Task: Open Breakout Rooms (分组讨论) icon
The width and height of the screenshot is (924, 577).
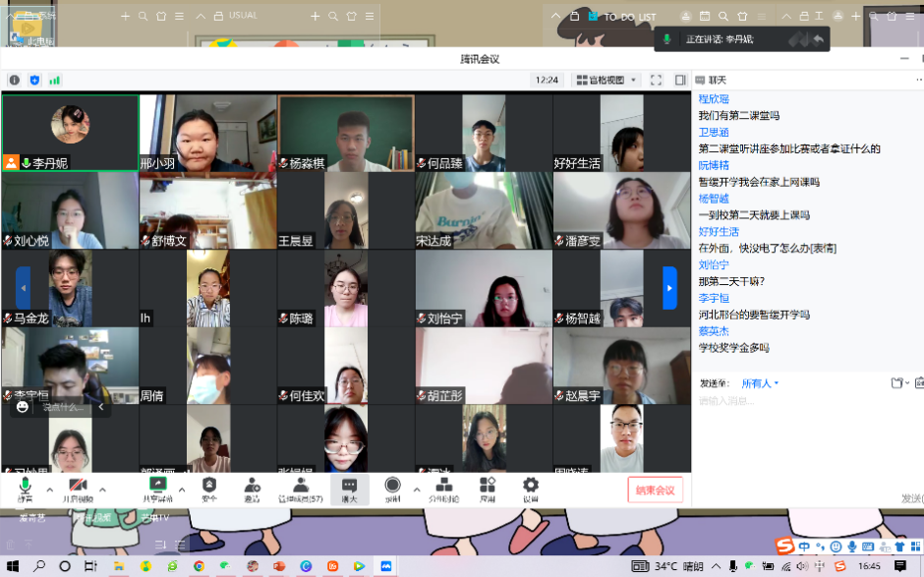Action: [x=444, y=489]
